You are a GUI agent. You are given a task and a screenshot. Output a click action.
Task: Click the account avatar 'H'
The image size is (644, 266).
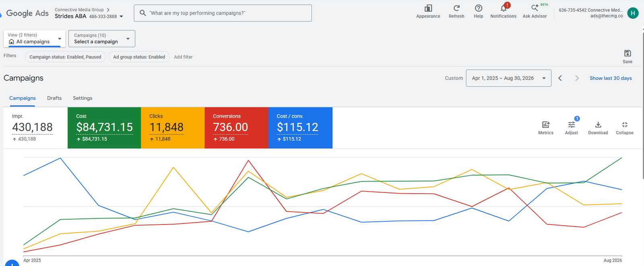pyautogui.click(x=633, y=13)
